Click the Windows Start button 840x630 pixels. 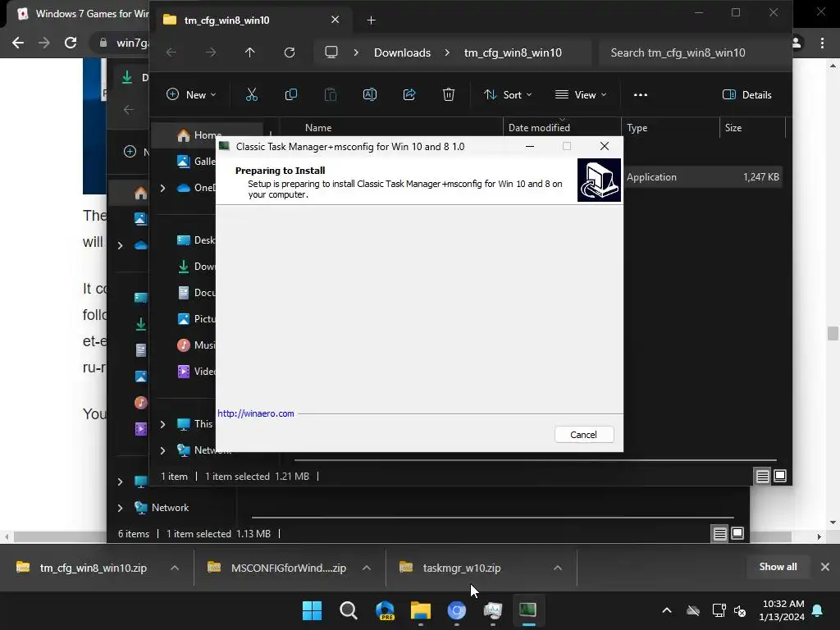[x=312, y=610]
